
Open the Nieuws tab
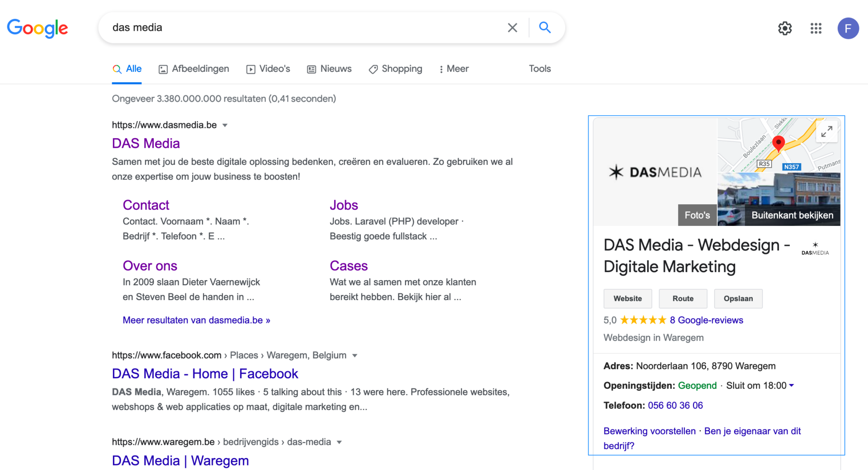pos(330,69)
